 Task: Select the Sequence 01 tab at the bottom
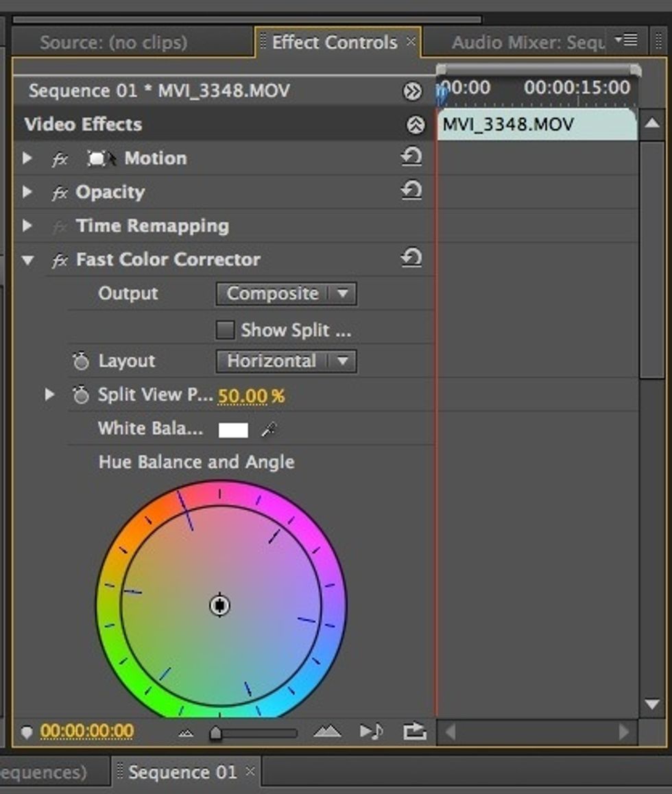pyautogui.click(x=180, y=771)
